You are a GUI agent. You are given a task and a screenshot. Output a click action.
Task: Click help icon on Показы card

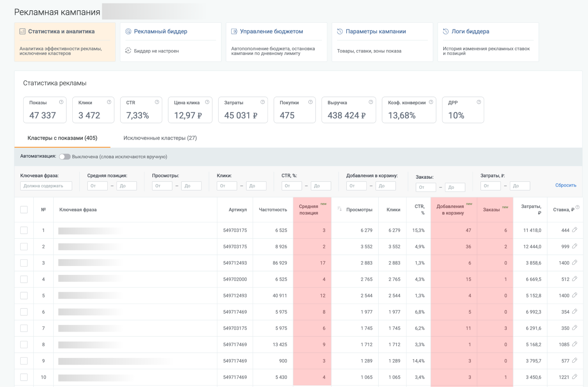click(61, 102)
